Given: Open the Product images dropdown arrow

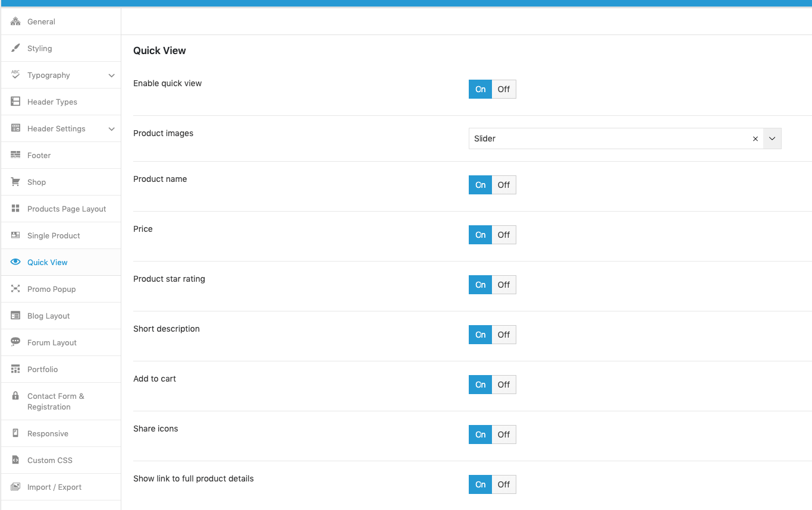Looking at the screenshot, I should click(x=772, y=138).
